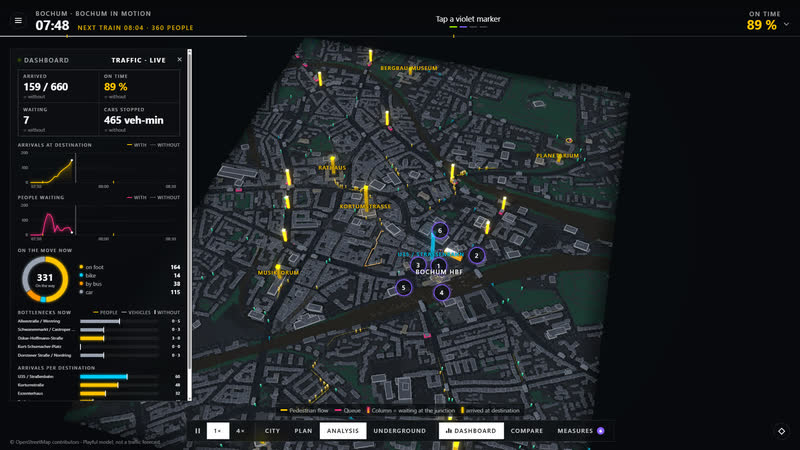This screenshot has height=450, width=800.
Task: Click the Schwanenmarkt / Castroper bottleneck row
Action: coord(98,330)
